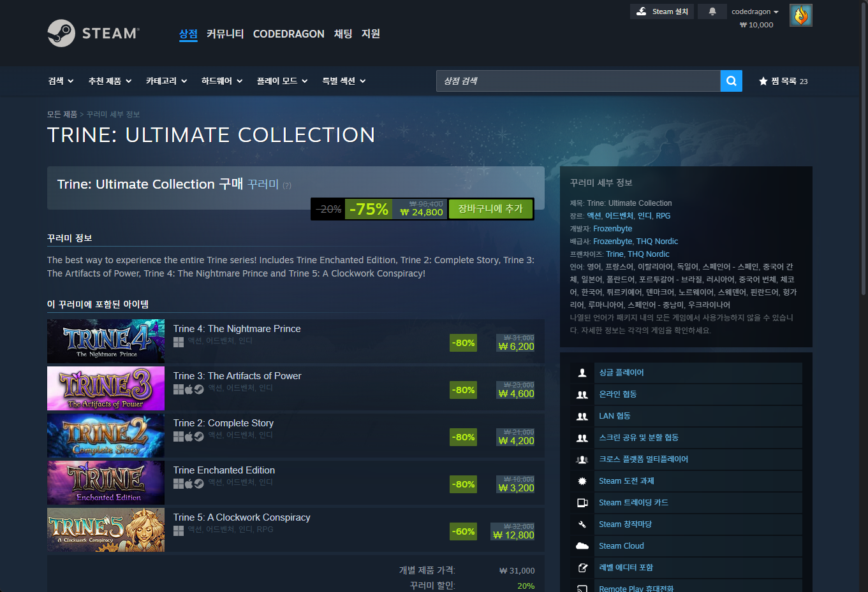Click the codedragon profile avatar
This screenshot has height=592, width=868.
click(801, 15)
